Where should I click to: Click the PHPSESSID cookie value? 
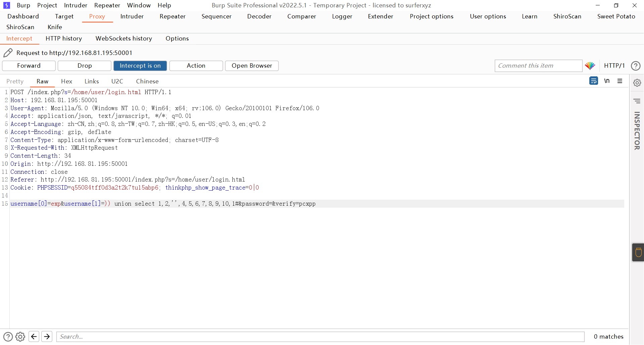pyautogui.click(x=114, y=188)
